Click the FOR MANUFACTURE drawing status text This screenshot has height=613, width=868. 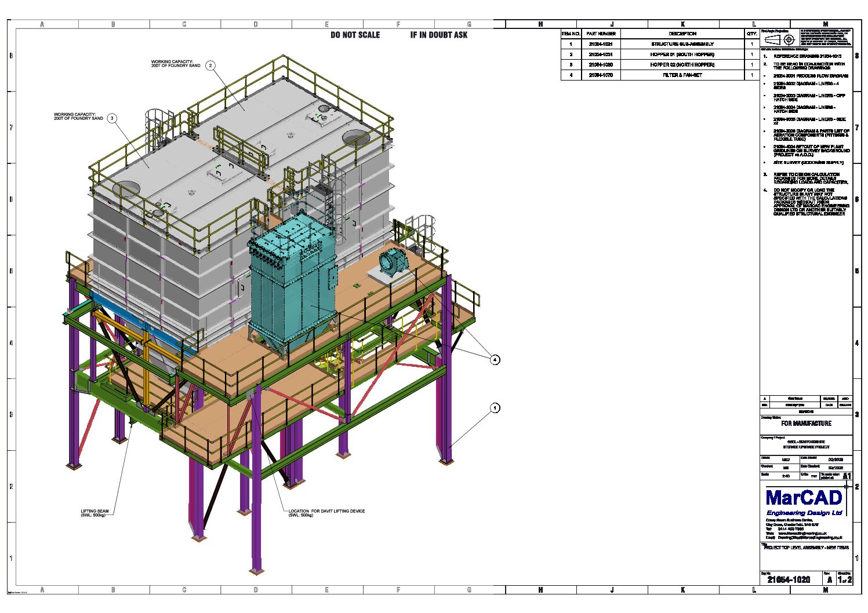tap(806, 424)
